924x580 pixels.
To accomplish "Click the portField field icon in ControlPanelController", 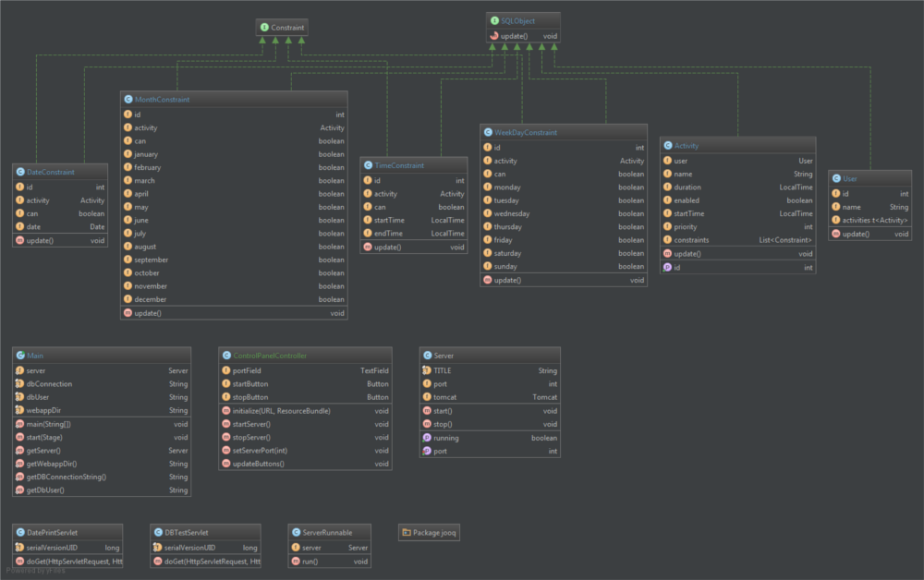I will click(226, 371).
